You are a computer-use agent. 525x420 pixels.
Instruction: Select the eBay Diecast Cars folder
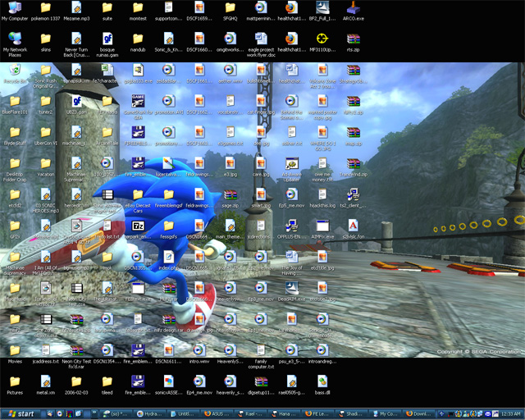click(x=138, y=200)
